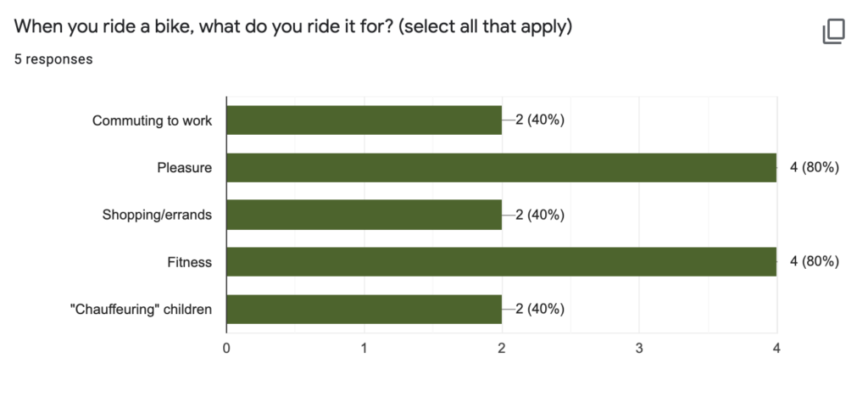Click the "Chauffeuring" children label
Screen dimensions: 868x397
(x=141, y=310)
